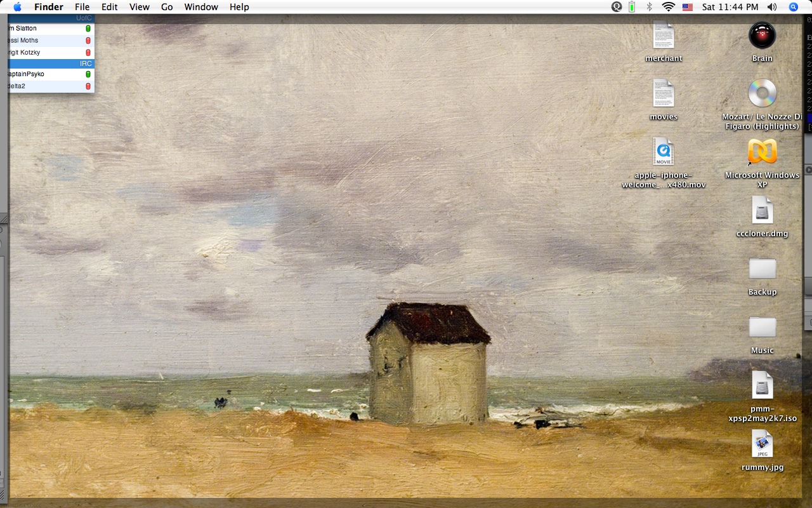Open the Apple menu
The image size is (812, 508).
(17, 7)
